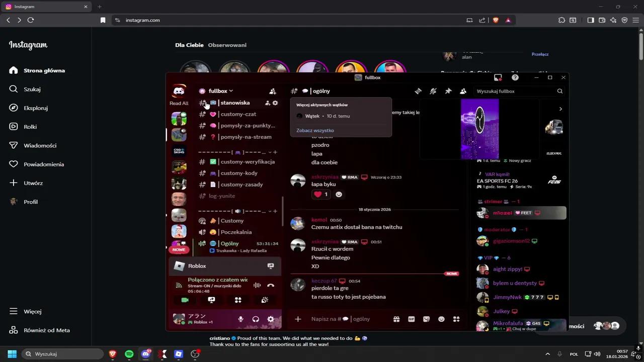Open Instagram Eksploruj from sidebar
The width and height of the screenshot is (644, 362).
[35, 108]
